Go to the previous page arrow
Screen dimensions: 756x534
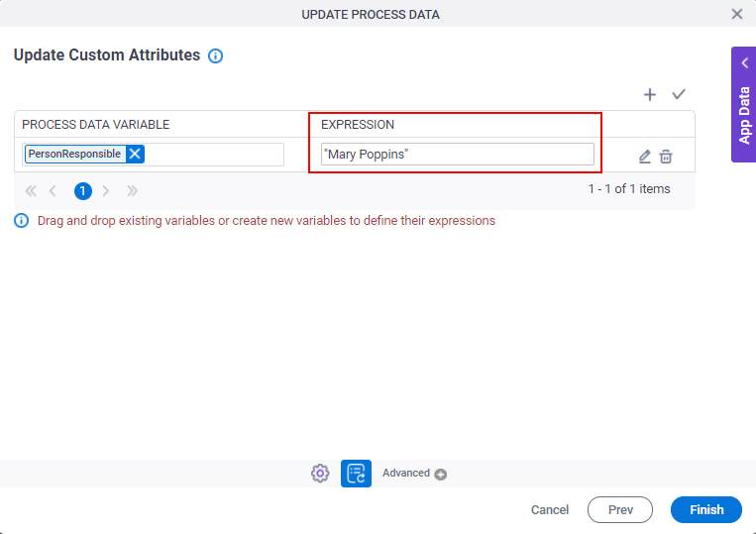[53, 191]
